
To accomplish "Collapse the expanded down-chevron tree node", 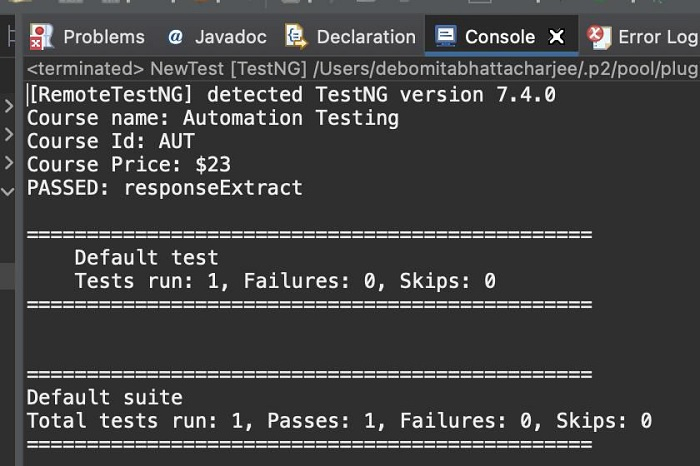I will point(8,190).
